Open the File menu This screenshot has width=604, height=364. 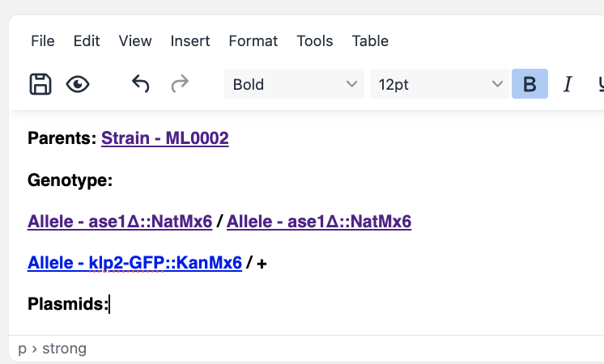[43, 40]
